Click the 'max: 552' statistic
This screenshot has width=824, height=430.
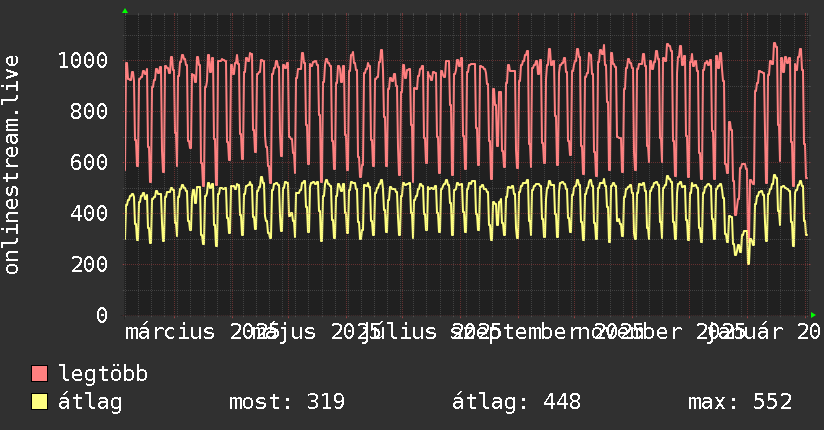point(740,402)
